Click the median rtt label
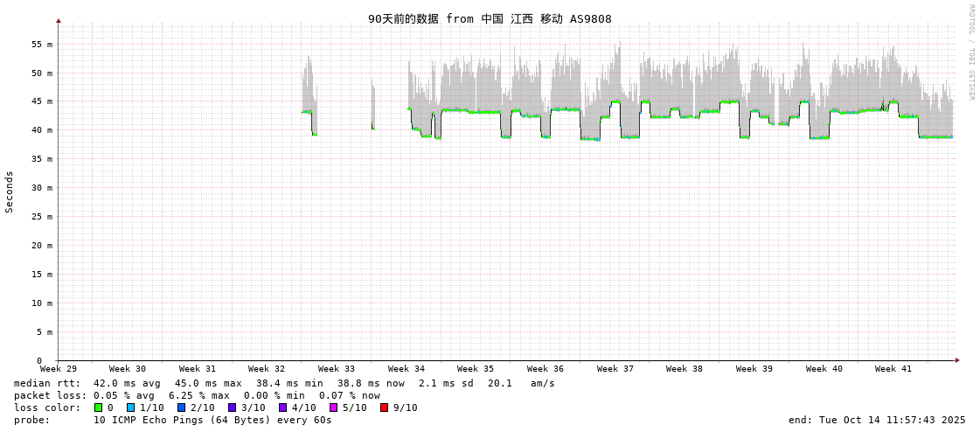The image size is (980, 432). tap(47, 383)
